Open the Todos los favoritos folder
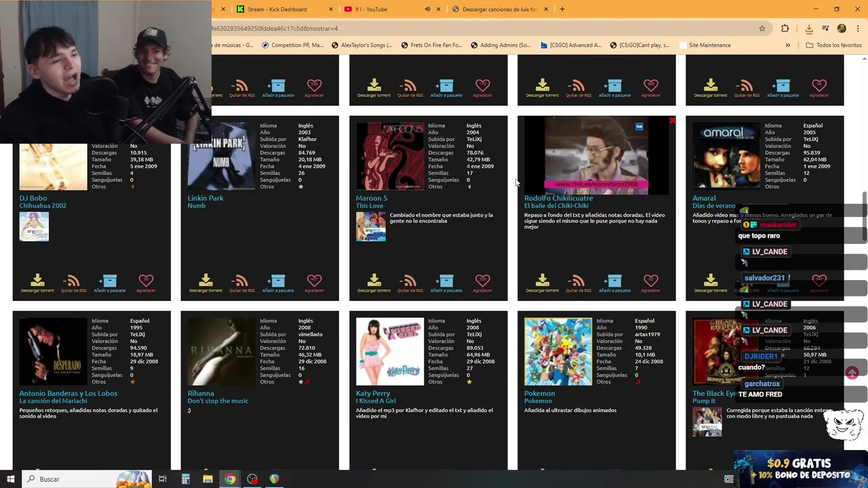The height and width of the screenshot is (488, 868). click(833, 45)
